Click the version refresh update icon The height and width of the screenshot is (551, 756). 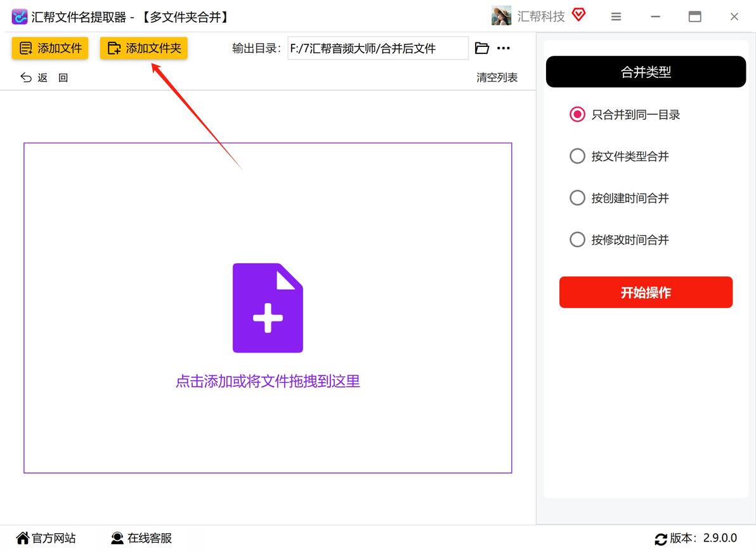point(660,539)
